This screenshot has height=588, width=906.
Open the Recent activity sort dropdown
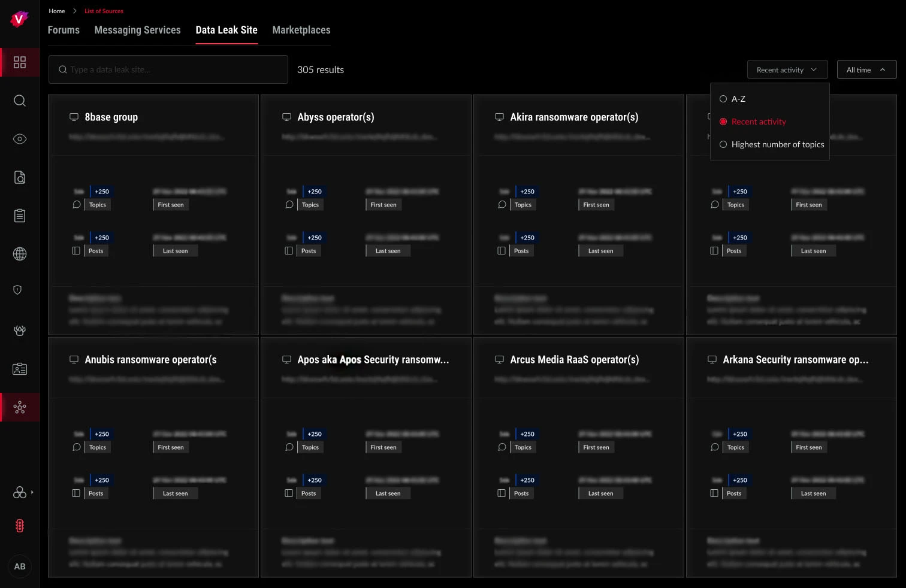click(x=787, y=69)
